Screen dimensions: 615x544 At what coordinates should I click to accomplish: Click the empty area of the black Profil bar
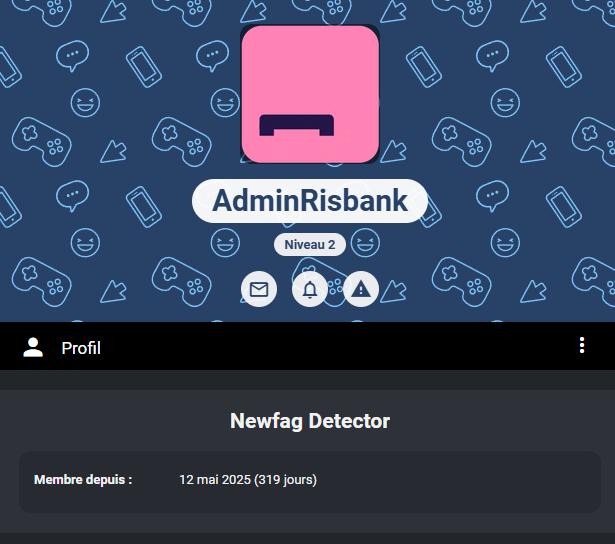click(x=330, y=347)
